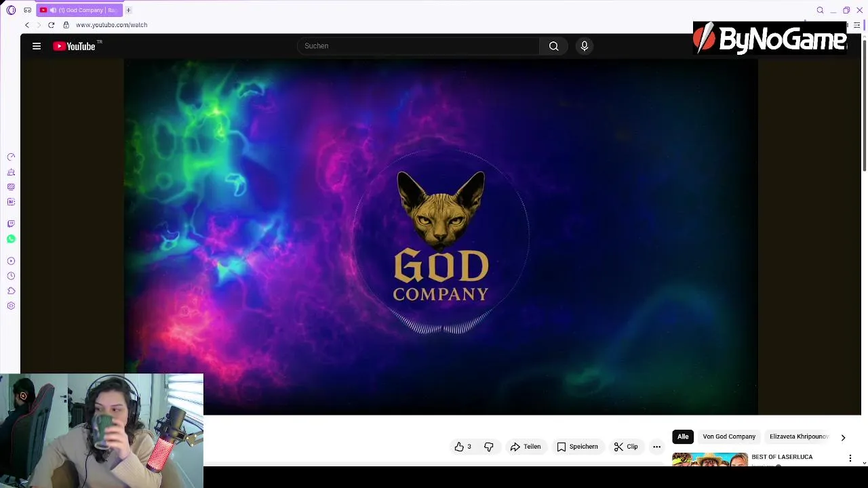Open BEST OF LASERLUCA title link
This screenshot has height=488, width=868.
coord(782,457)
